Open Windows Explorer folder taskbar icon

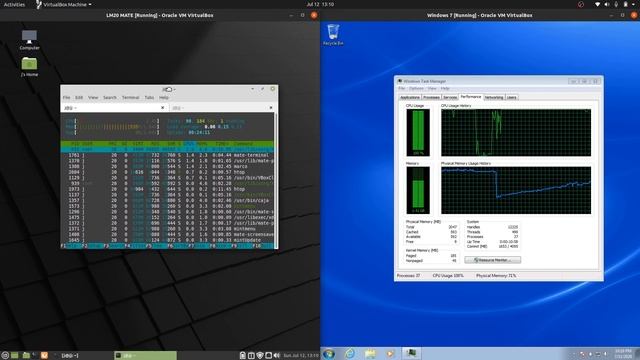point(370,353)
